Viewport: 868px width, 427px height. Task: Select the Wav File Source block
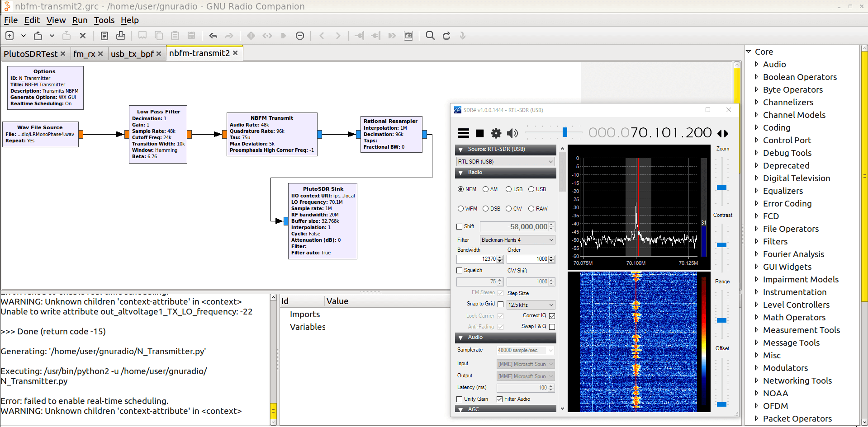click(40, 134)
